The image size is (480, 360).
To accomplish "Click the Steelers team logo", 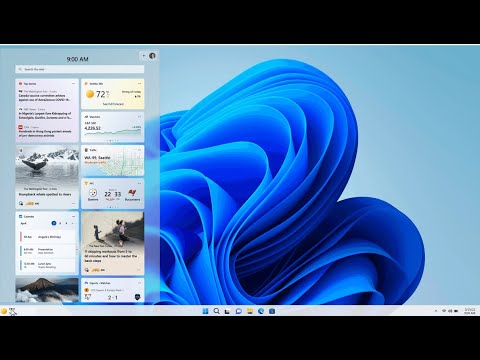I will pos(93,193).
